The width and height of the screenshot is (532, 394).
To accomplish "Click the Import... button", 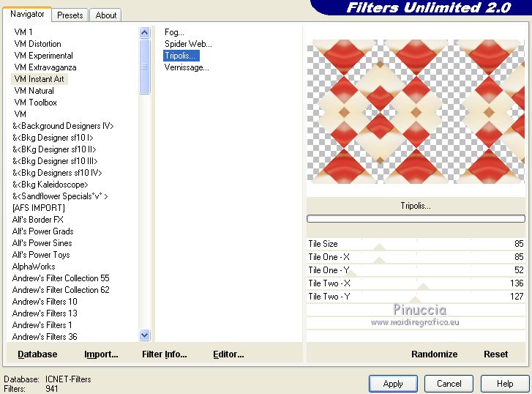I will click(x=101, y=354).
